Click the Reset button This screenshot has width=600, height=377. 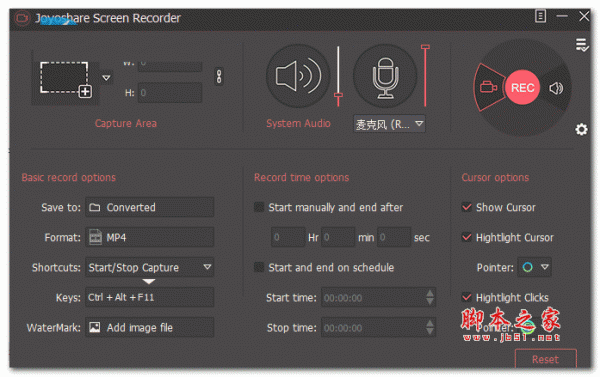(x=546, y=359)
